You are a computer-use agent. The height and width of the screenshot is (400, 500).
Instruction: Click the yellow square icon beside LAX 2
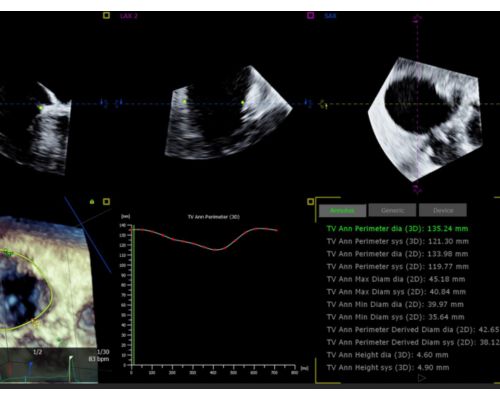pyautogui.click(x=106, y=16)
